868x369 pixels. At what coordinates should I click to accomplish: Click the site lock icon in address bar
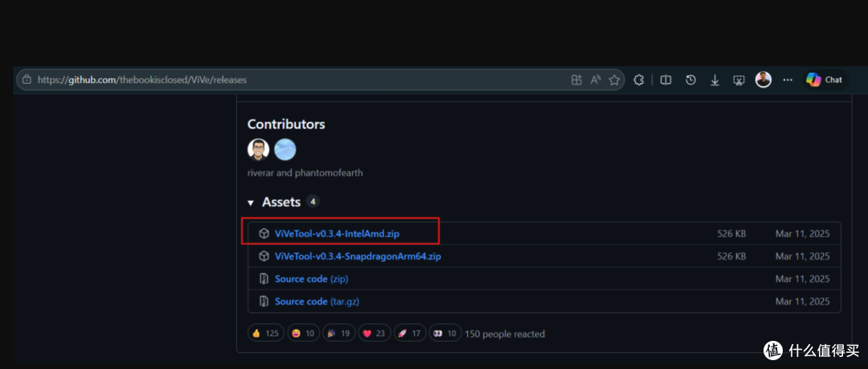tap(26, 80)
